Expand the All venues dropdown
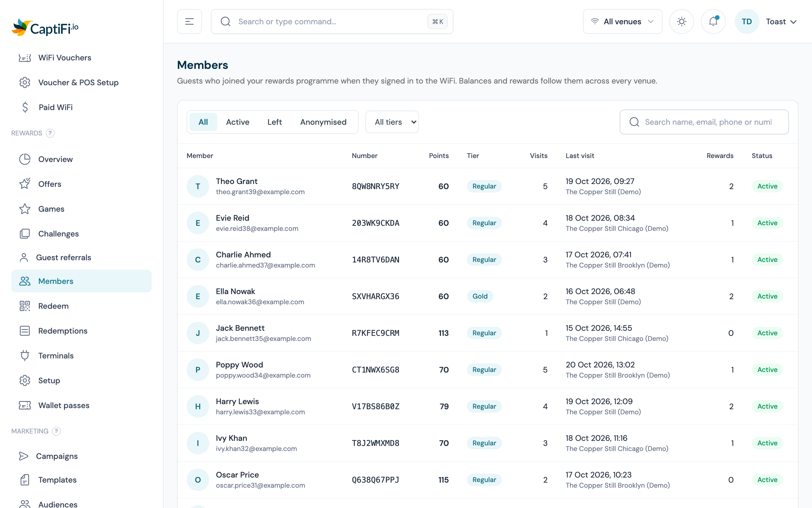The height and width of the screenshot is (508, 812). 623,21
